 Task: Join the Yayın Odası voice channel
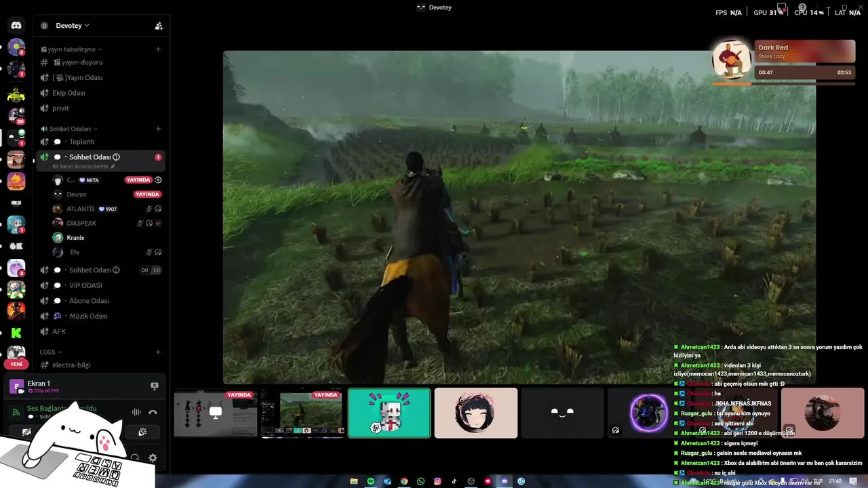point(101,78)
